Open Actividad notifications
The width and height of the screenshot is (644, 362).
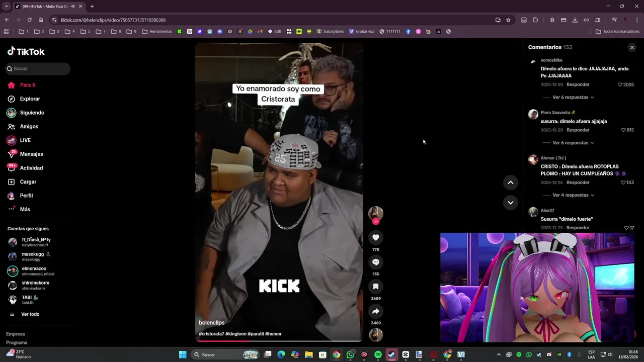31,168
